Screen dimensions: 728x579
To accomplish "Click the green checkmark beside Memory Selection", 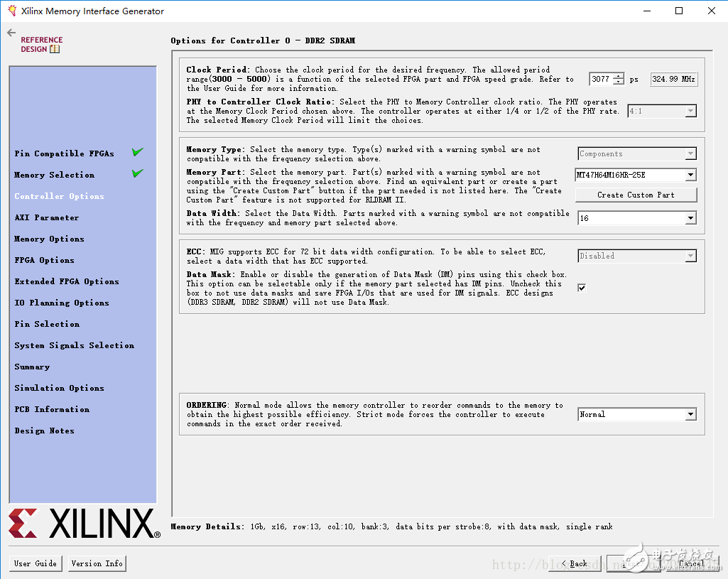I will [138, 173].
